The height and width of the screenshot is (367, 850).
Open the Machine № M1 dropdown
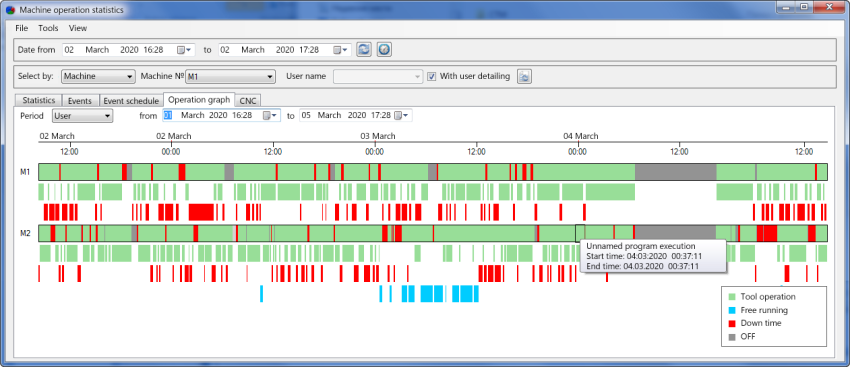230,77
